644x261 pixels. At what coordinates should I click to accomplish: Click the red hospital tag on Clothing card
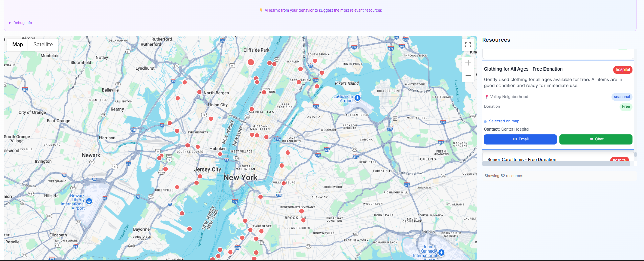(623, 69)
